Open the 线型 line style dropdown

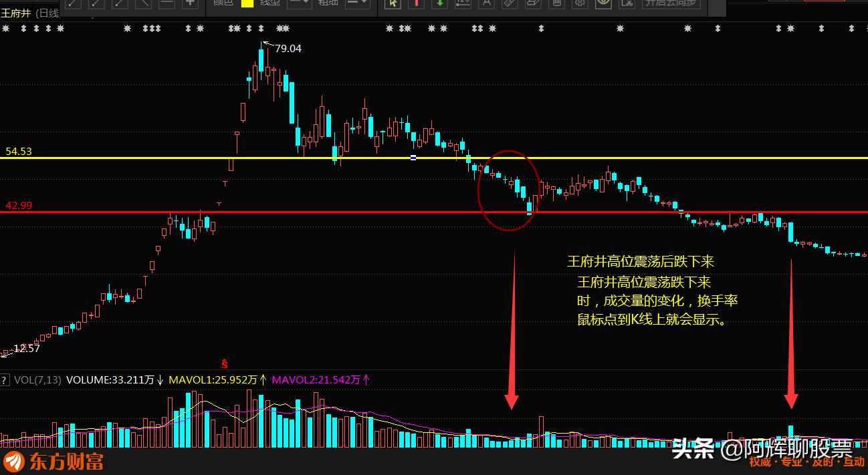299,3
